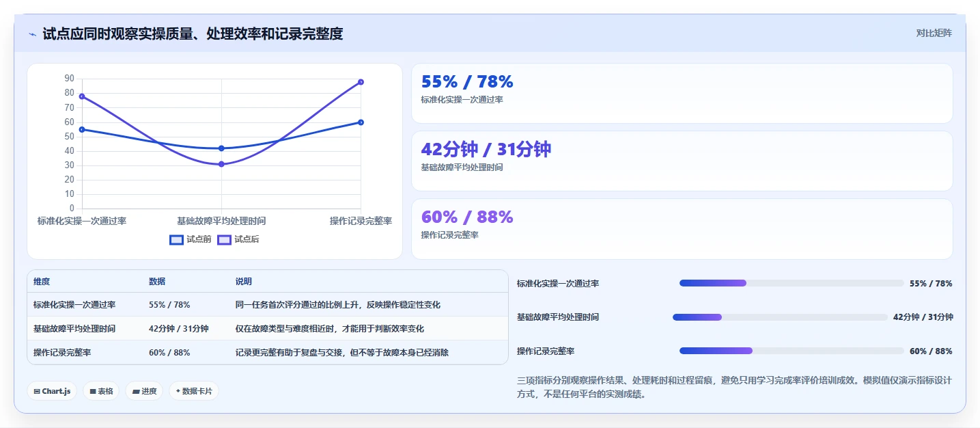Click the 55% / 78% data card value
Viewport: 980px width, 428px height.
[x=467, y=82]
